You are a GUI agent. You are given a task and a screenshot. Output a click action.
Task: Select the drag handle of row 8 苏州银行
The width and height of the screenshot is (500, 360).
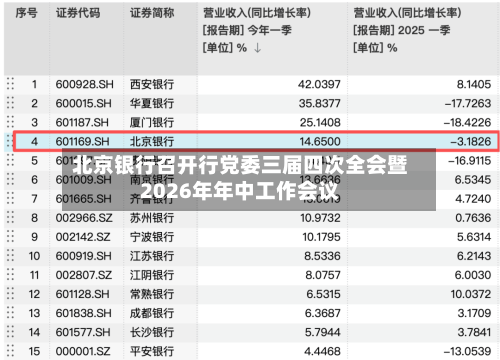pyautogui.click(x=10, y=217)
